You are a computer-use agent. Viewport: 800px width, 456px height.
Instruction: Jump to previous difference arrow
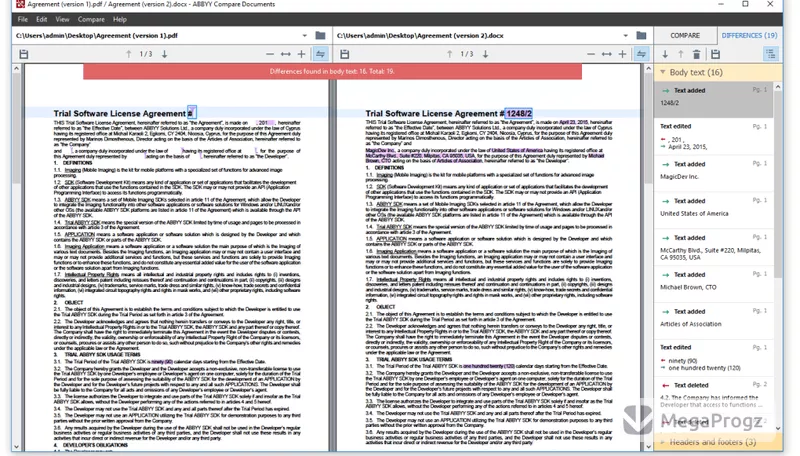[x=681, y=54]
